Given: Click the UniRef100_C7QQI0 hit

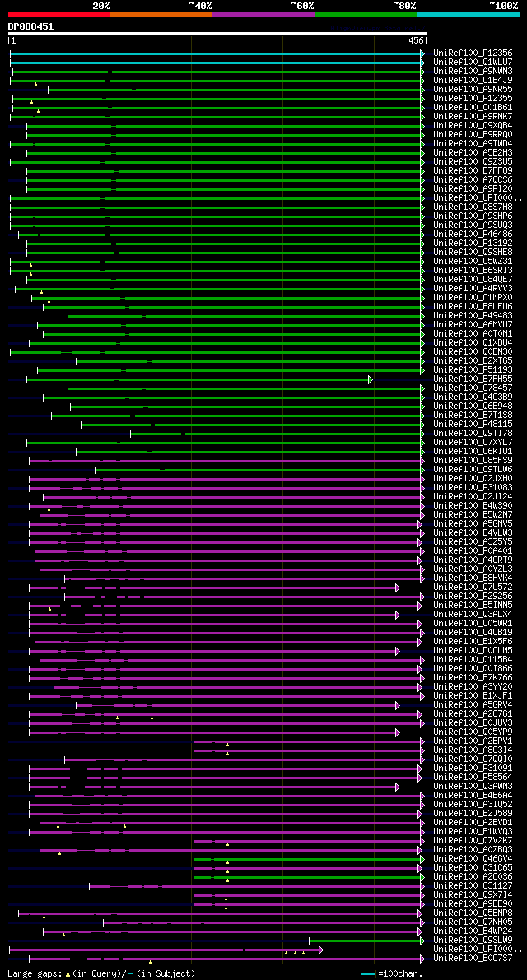Looking at the screenshot, I should point(473,760).
